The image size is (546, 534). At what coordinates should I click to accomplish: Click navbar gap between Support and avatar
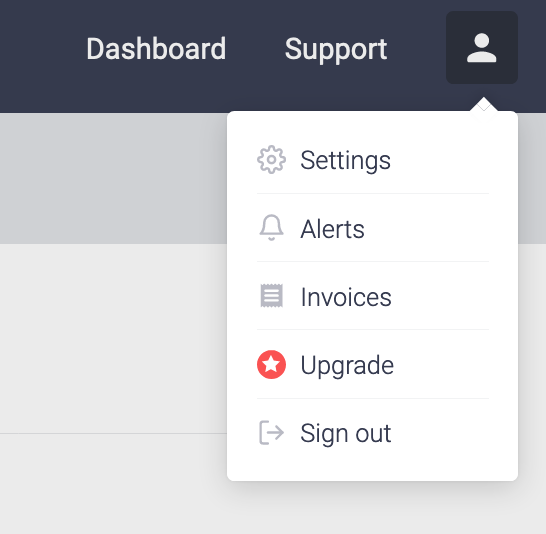pos(416,49)
